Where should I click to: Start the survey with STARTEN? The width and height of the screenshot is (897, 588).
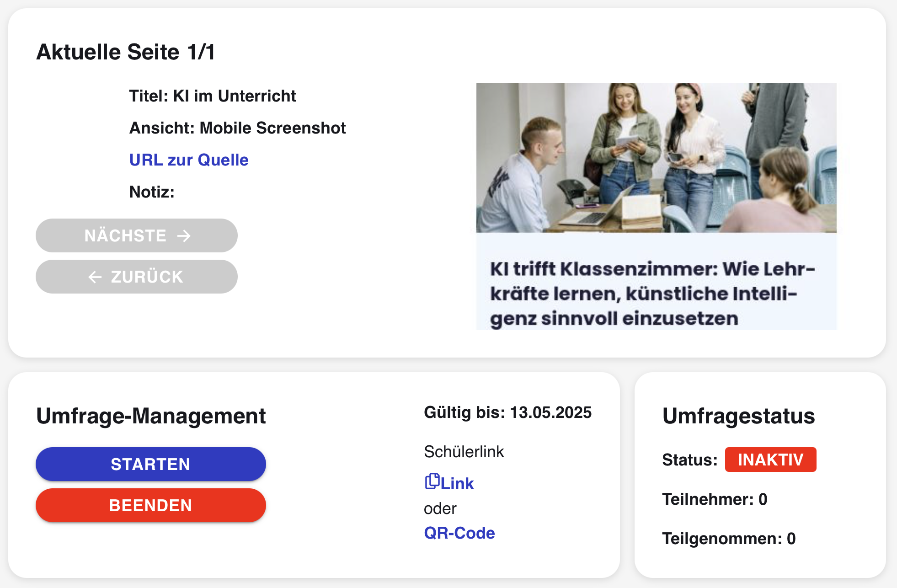coord(151,464)
